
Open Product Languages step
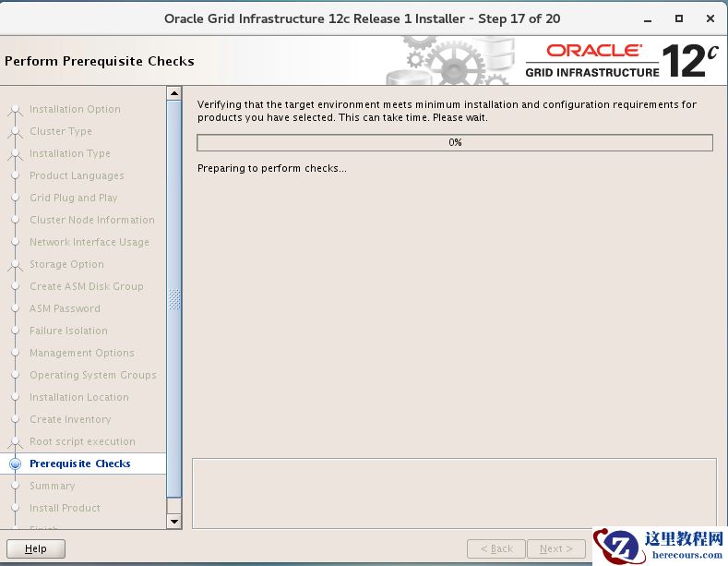click(x=77, y=175)
